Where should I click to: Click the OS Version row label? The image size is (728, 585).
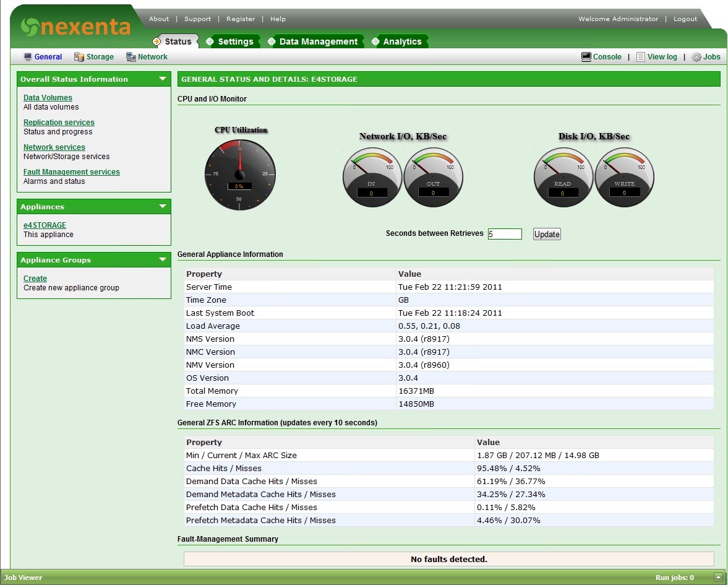208,378
